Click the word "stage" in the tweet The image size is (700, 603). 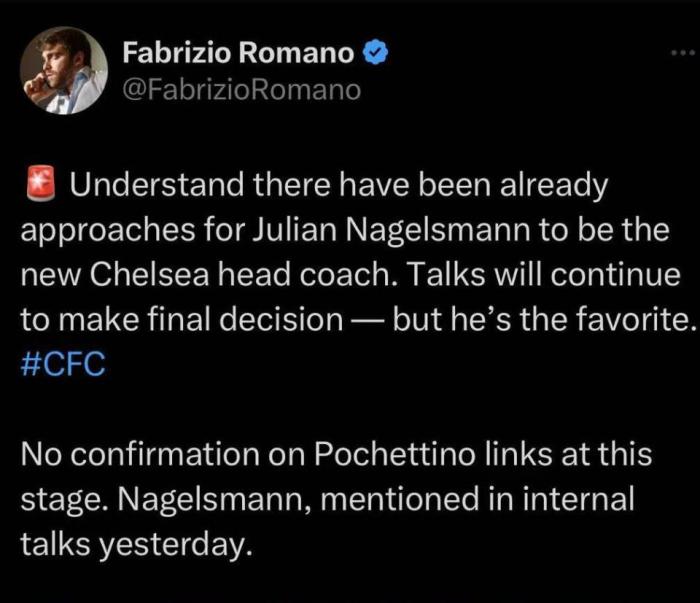(x=65, y=499)
